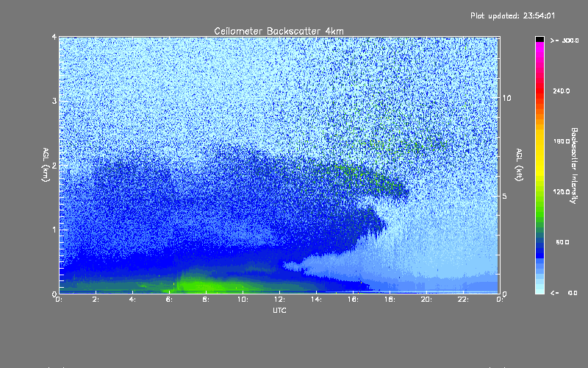Click the '18:' UTC tick label

(x=390, y=300)
